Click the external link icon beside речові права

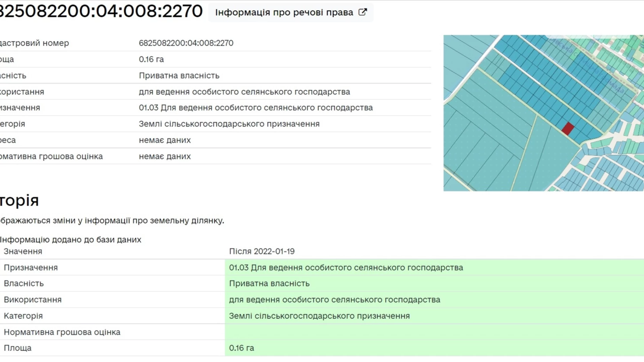[x=363, y=12]
